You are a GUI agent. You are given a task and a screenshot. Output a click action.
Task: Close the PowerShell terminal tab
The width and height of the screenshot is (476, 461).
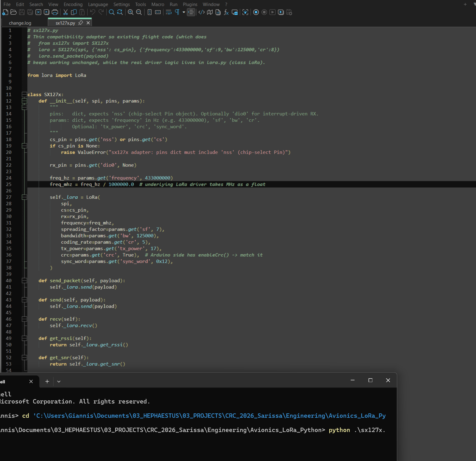click(x=31, y=381)
